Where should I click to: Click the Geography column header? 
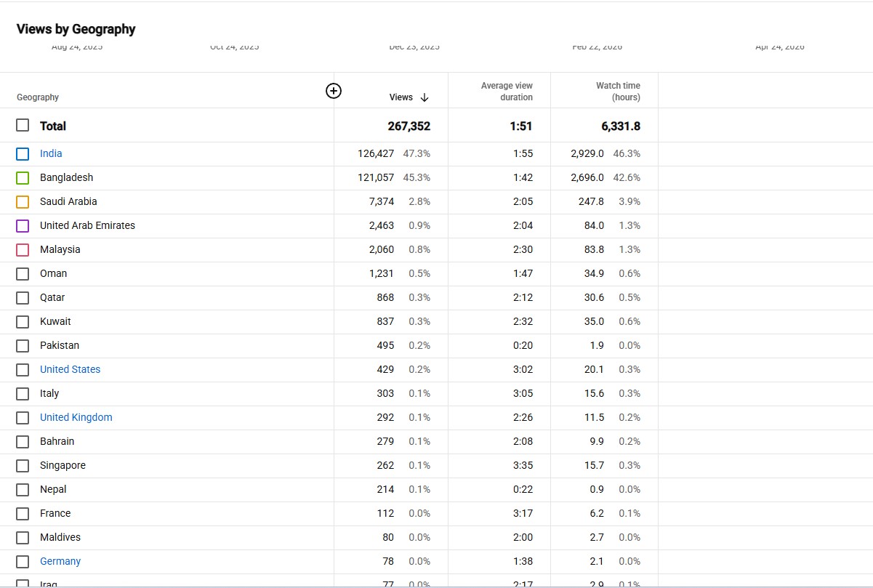pos(38,97)
